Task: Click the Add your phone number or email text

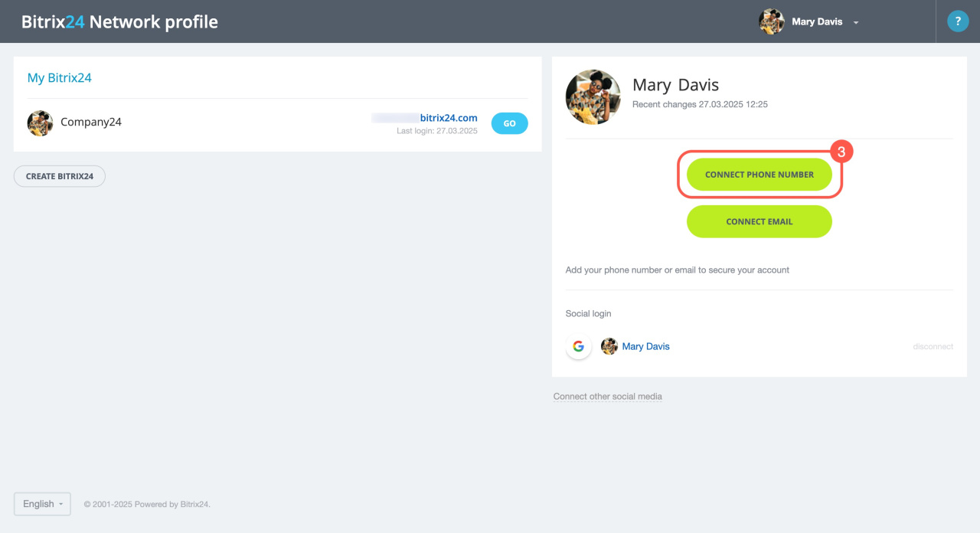Action: point(678,270)
